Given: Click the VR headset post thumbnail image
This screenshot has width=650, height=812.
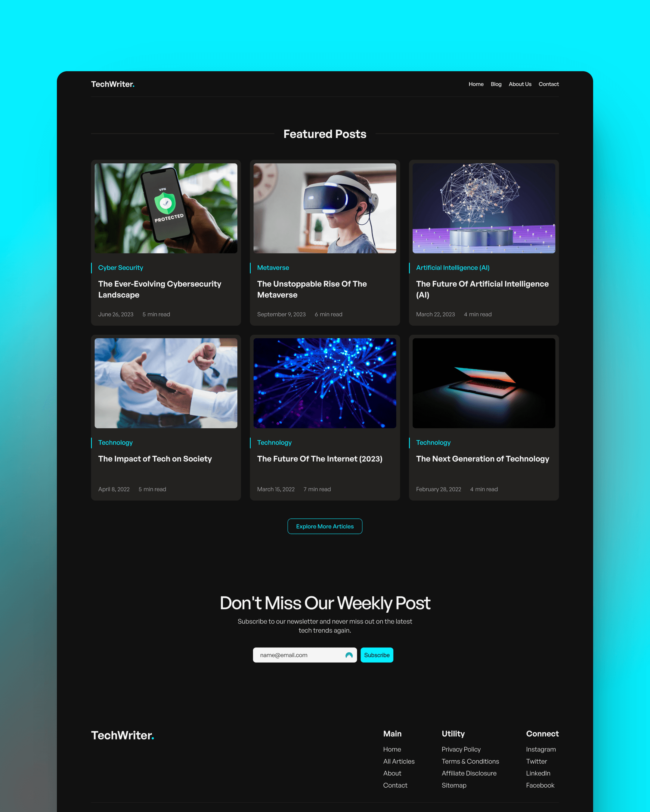Looking at the screenshot, I should [x=324, y=208].
